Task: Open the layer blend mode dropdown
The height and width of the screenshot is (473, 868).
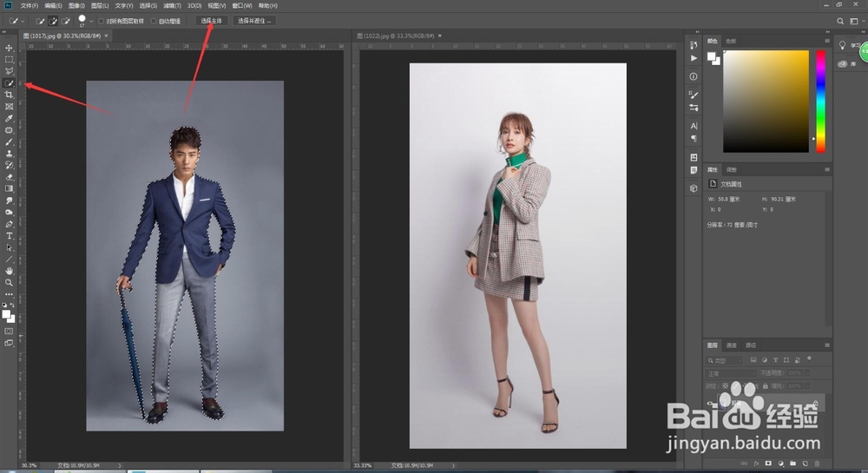Action: [731, 373]
